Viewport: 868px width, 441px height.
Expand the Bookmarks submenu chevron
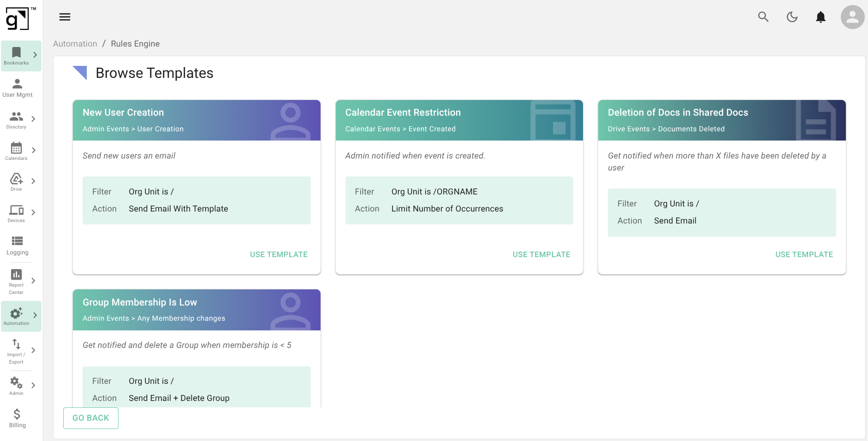[x=35, y=55]
